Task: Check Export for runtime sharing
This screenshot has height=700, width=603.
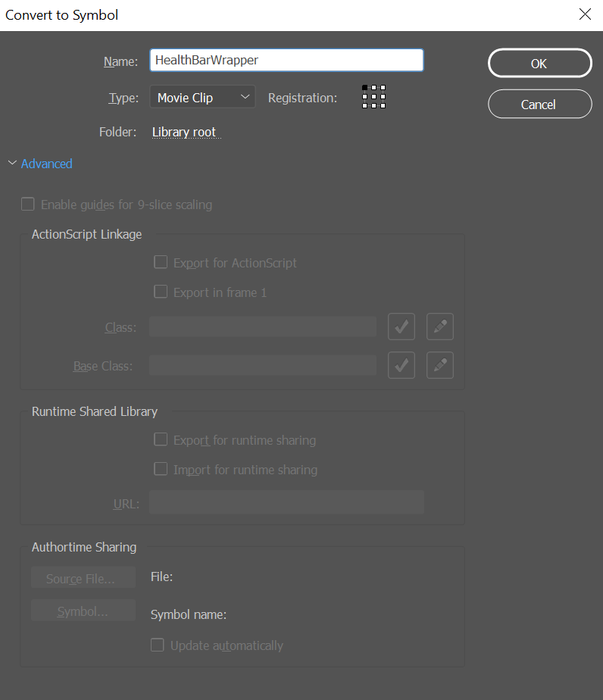Action: (161, 439)
